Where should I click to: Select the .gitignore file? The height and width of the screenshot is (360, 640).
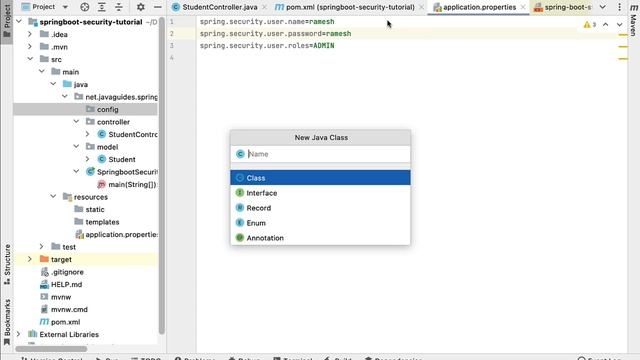67,272
